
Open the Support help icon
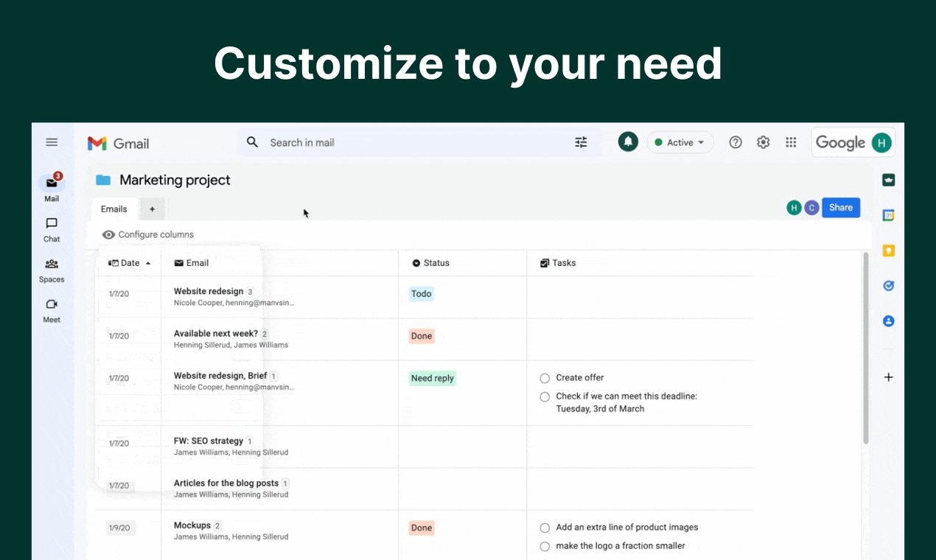[x=735, y=142]
